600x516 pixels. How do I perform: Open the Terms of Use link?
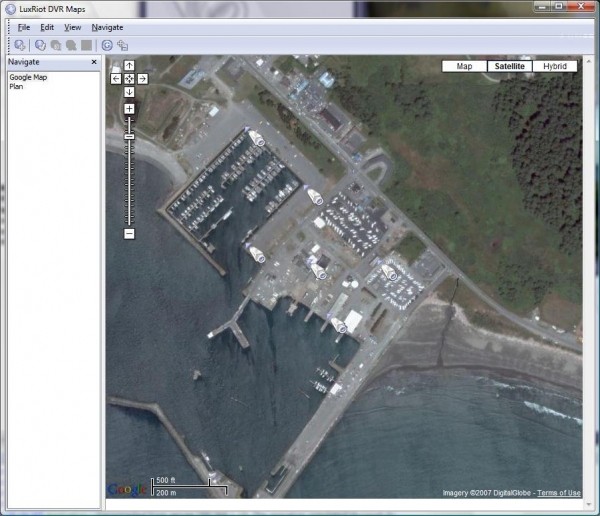coord(558,493)
